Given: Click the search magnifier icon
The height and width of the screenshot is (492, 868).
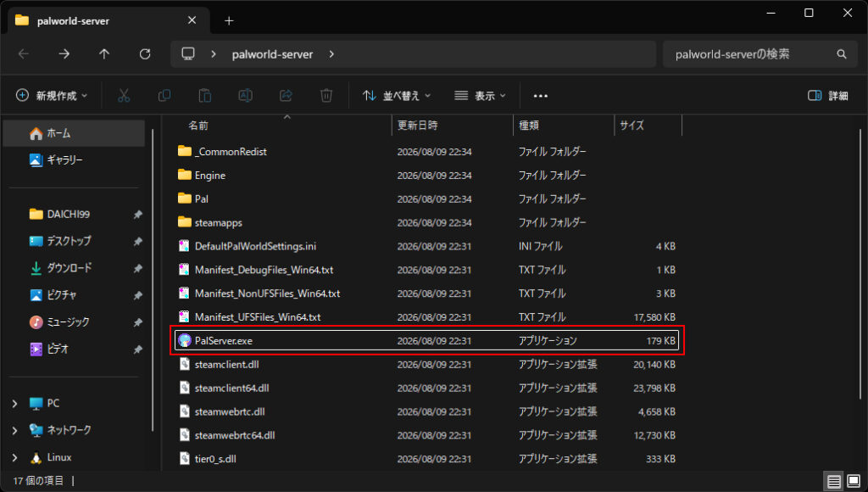Looking at the screenshot, I should click(x=842, y=54).
